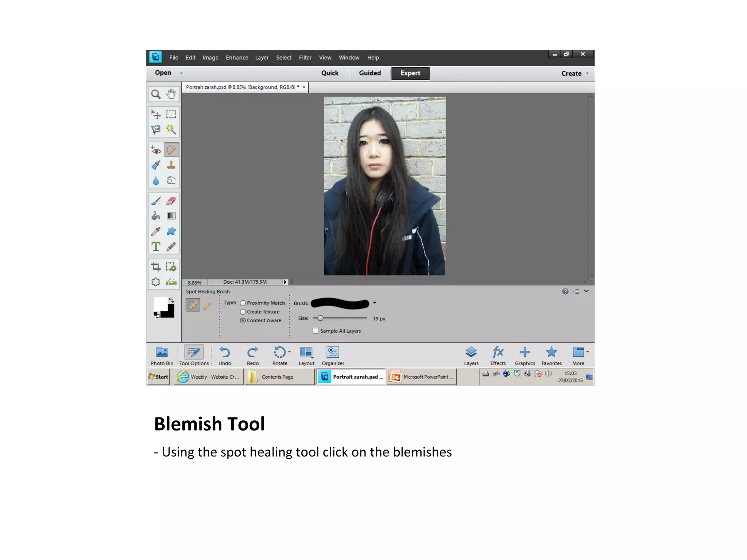
Task: Select the Pencil tool
Action: tap(171, 247)
